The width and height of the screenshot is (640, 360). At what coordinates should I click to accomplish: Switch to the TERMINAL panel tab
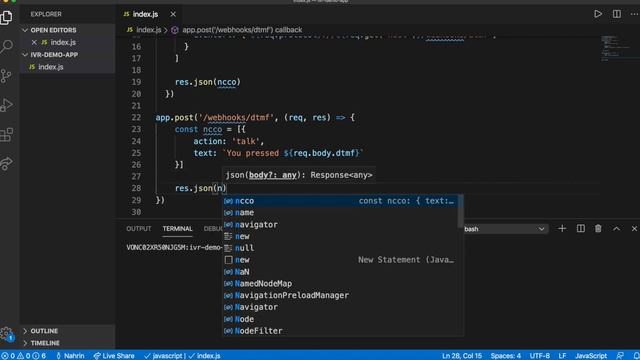click(x=177, y=229)
